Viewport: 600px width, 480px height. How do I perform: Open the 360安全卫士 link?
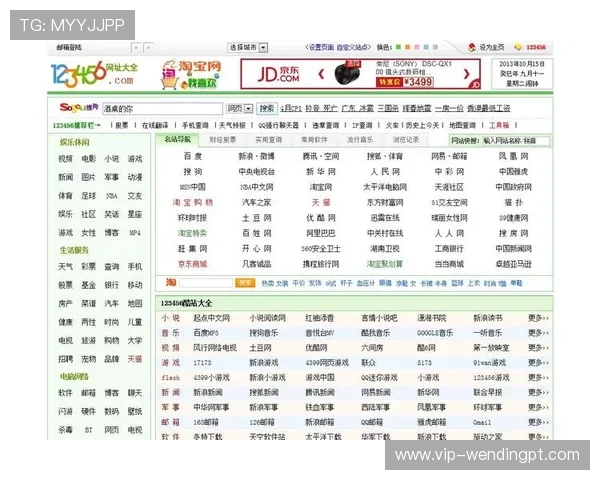pyautogui.click(x=321, y=249)
